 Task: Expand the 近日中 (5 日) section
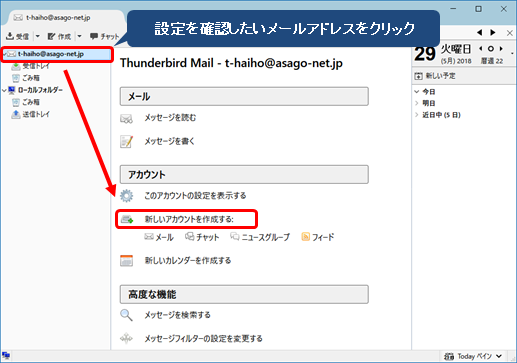tap(417, 115)
